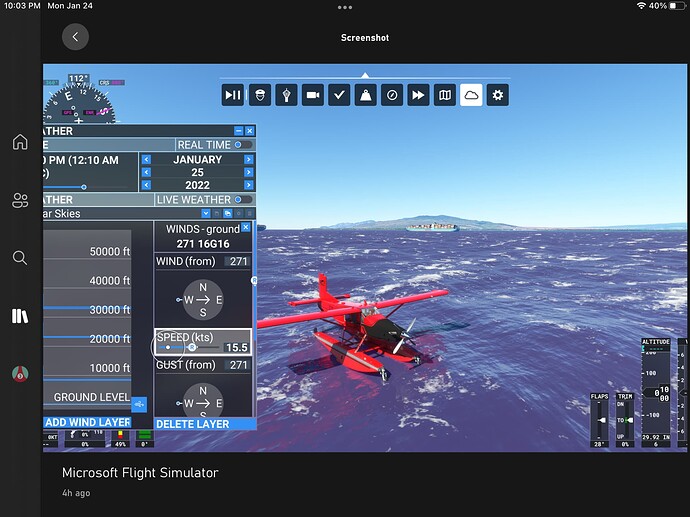
Task: Click the wind settings vertical scrollbar handle
Action: coord(254,280)
